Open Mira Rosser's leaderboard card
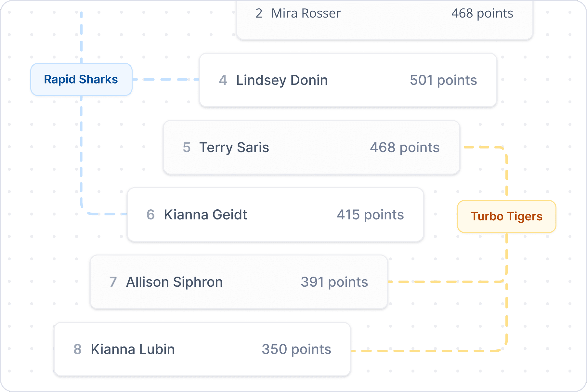The height and width of the screenshot is (392, 587). click(385, 20)
